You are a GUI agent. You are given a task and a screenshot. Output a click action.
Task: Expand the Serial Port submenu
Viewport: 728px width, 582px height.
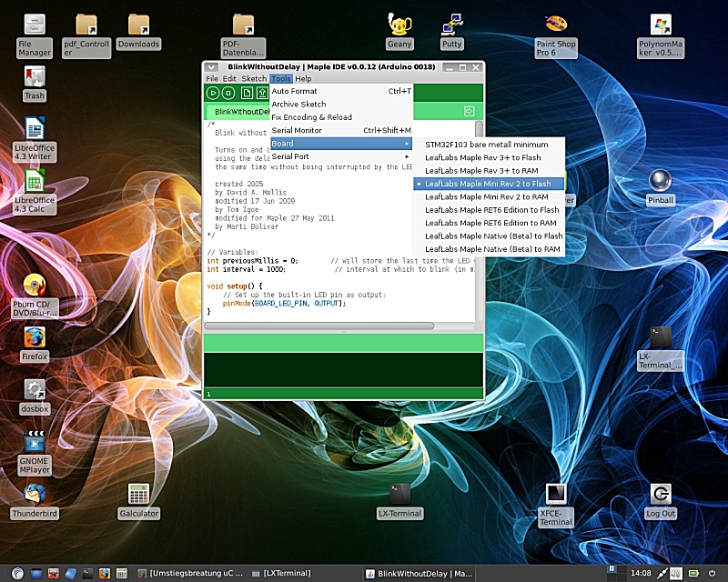tap(341, 156)
